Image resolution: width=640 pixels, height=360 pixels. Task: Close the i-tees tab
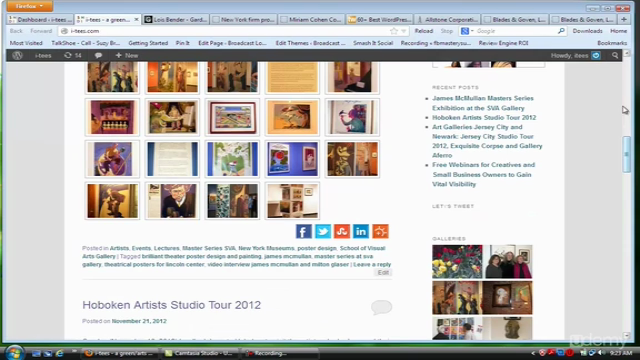coord(136,19)
